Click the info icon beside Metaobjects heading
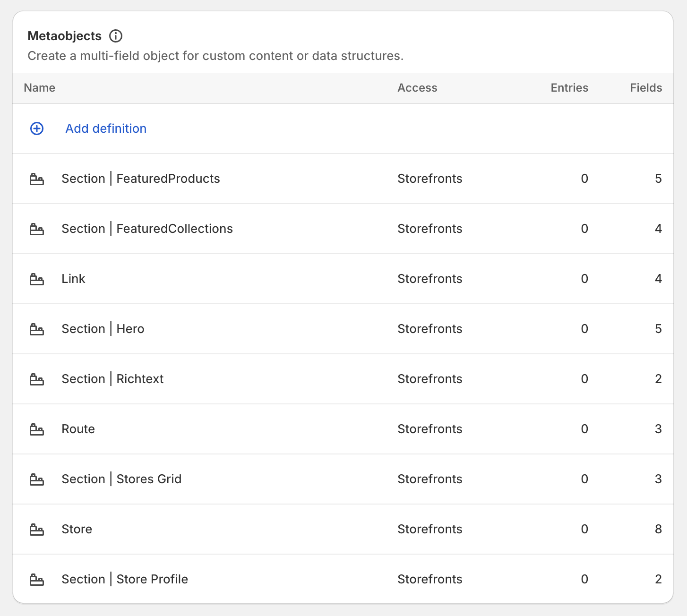This screenshot has height=616, width=687. tap(116, 36)
